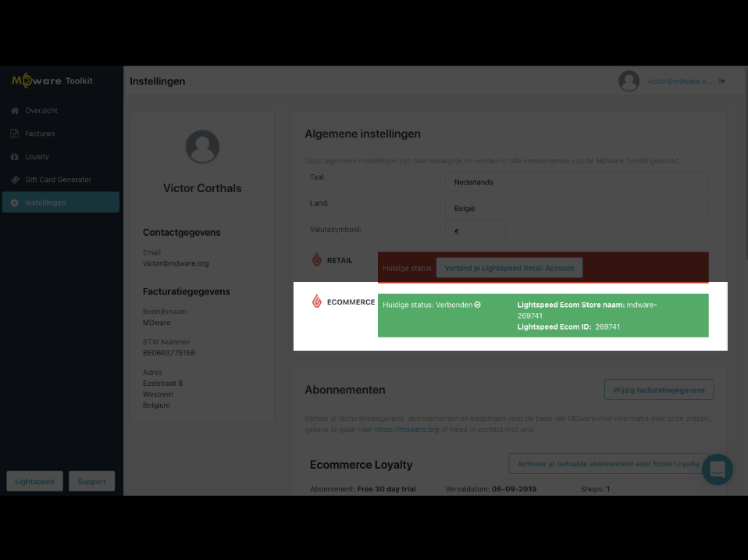The width and height of the screenshot is (748, 560).
Task: Click BTW number BE0663775156
Action: click(169, 353)
